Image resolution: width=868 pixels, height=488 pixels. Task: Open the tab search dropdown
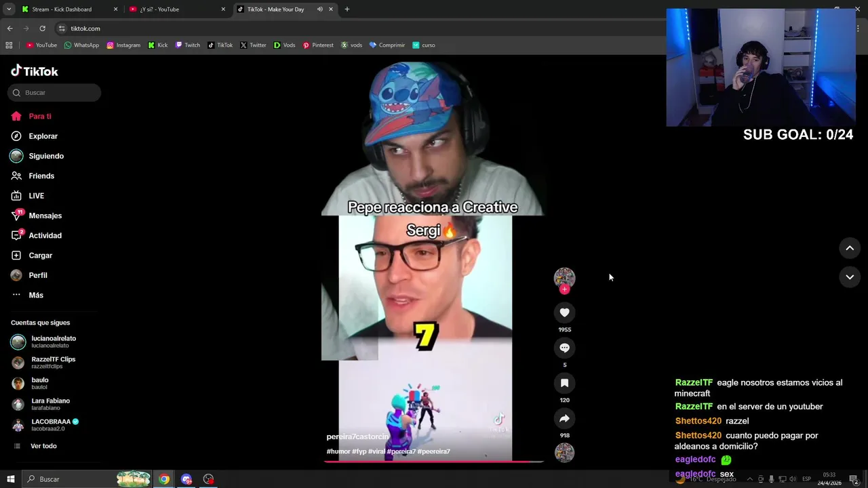point(9,9)
